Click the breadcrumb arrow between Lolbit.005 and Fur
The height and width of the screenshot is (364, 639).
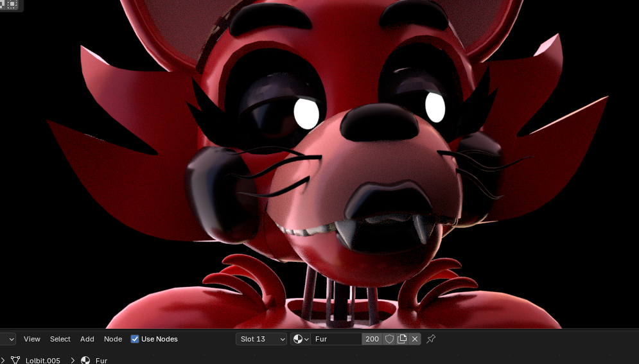[x=73, y=360]
